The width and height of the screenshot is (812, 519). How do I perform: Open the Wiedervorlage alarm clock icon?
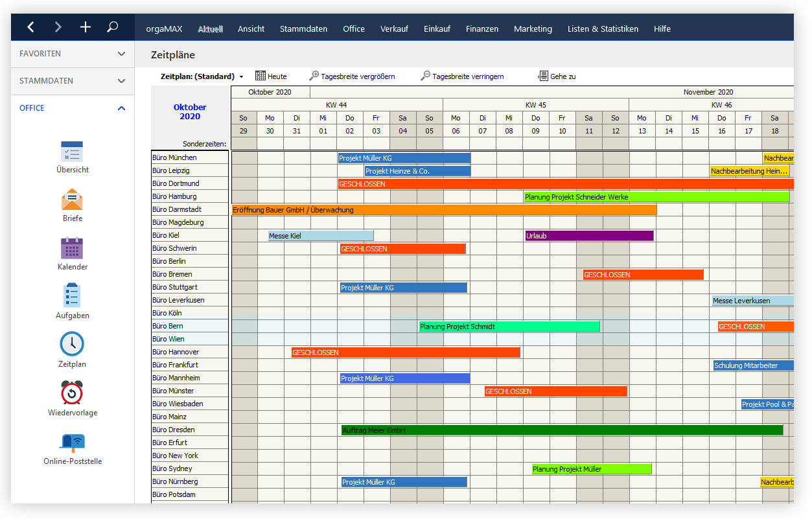click(72, 393)
